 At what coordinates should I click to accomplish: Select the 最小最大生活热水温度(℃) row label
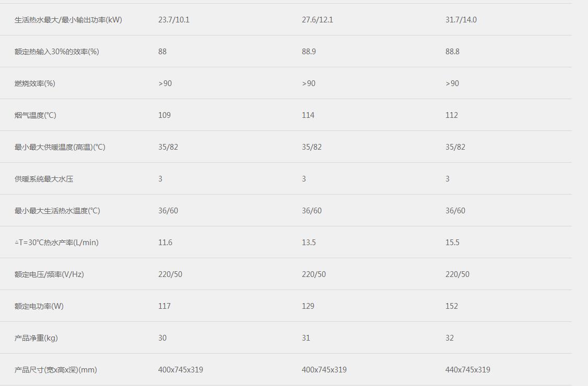coord(57,211)
